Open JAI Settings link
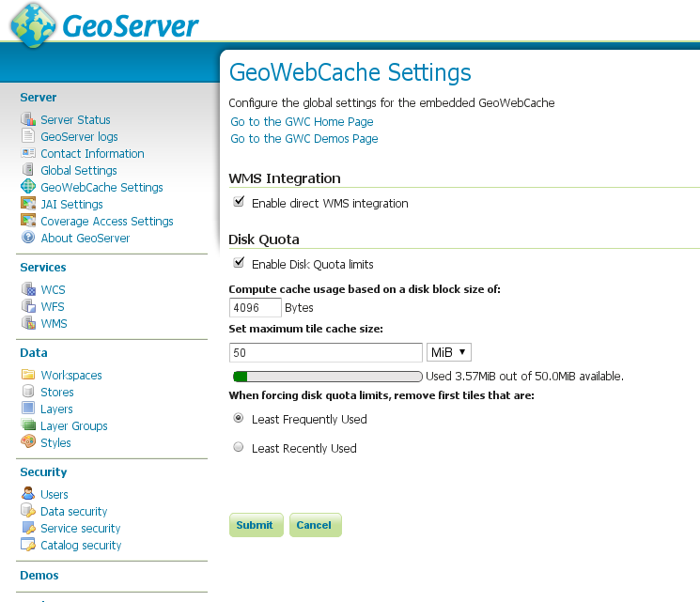Viewport: 700px width, 602px height. 71,205
